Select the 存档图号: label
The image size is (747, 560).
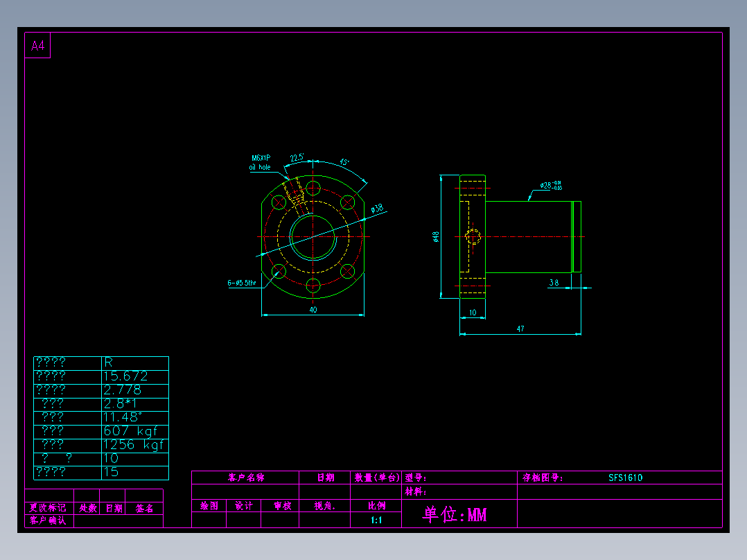543,478
